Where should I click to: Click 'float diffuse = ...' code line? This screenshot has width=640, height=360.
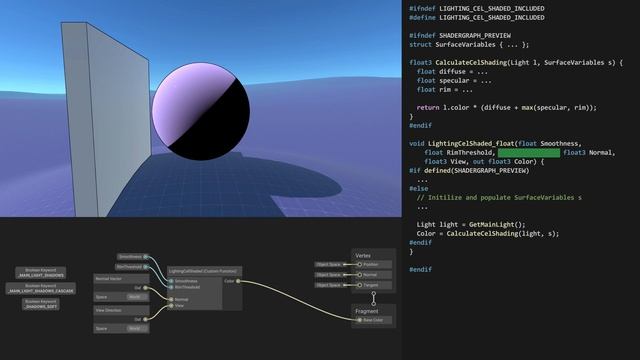452,71
